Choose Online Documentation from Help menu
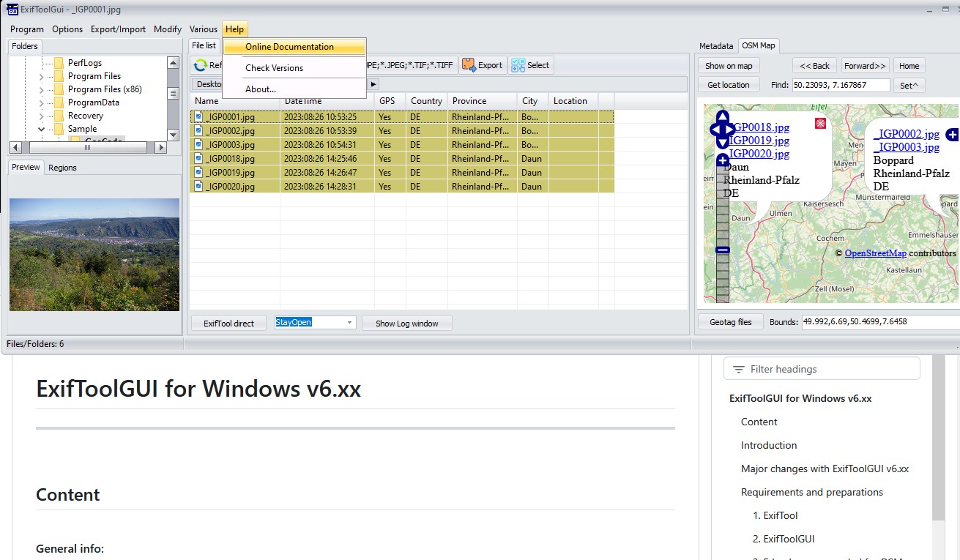Image resolution: width=960 pixels, height=560 pixels. tap(294, 47)
